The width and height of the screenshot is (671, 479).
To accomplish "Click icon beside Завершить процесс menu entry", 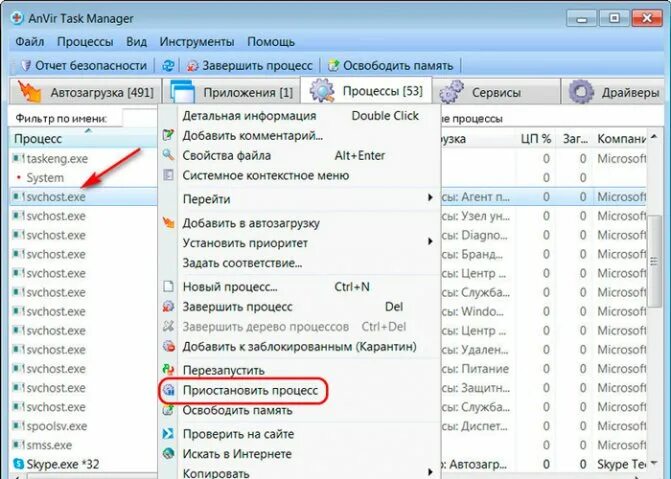I will click(168, 306).
